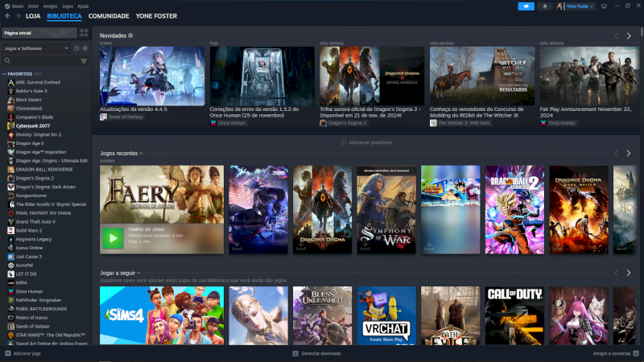Click the Tower of Fantasy tag icon
Viewport: 644px width, 362px height.
103,117
